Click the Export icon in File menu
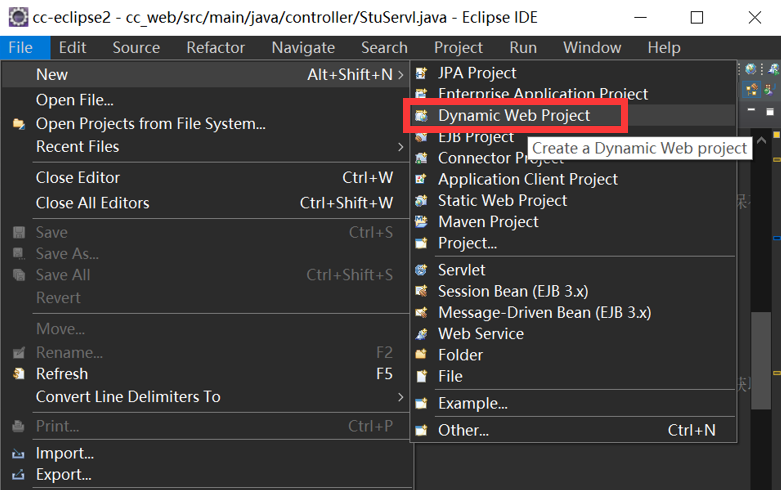 (18, 475)
